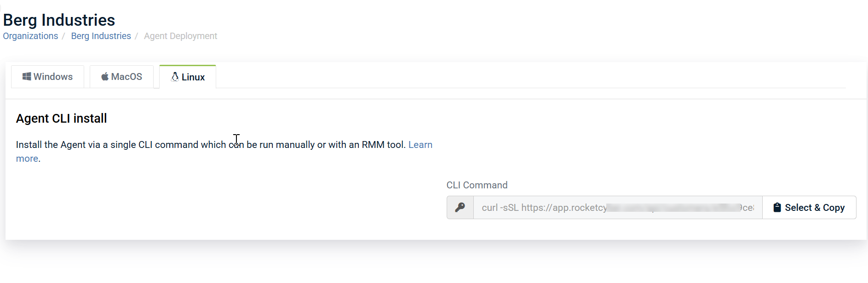Open Berg Industries breadcrumb link

point(101,36)
